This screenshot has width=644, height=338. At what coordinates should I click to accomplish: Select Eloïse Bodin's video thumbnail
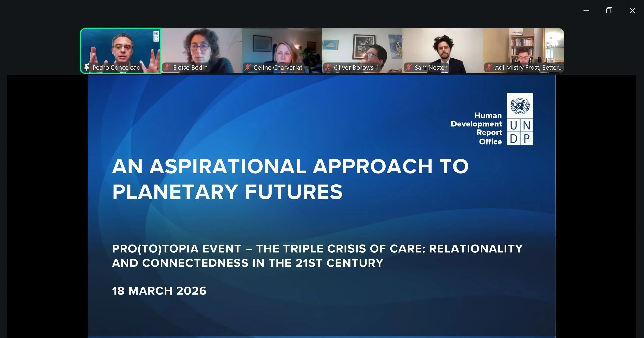[x=201, y=51]
